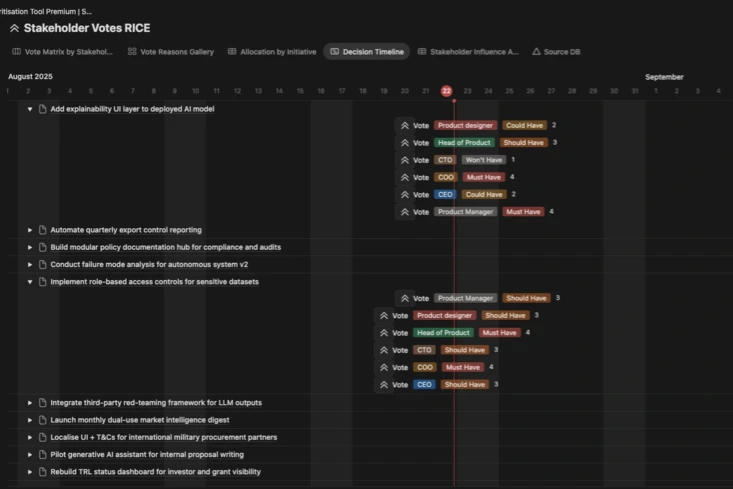Viewport: 733px width, 489px height.
Task: Expand Integrate third-party red-teaming framework row
Action: (x=30, y=403)
